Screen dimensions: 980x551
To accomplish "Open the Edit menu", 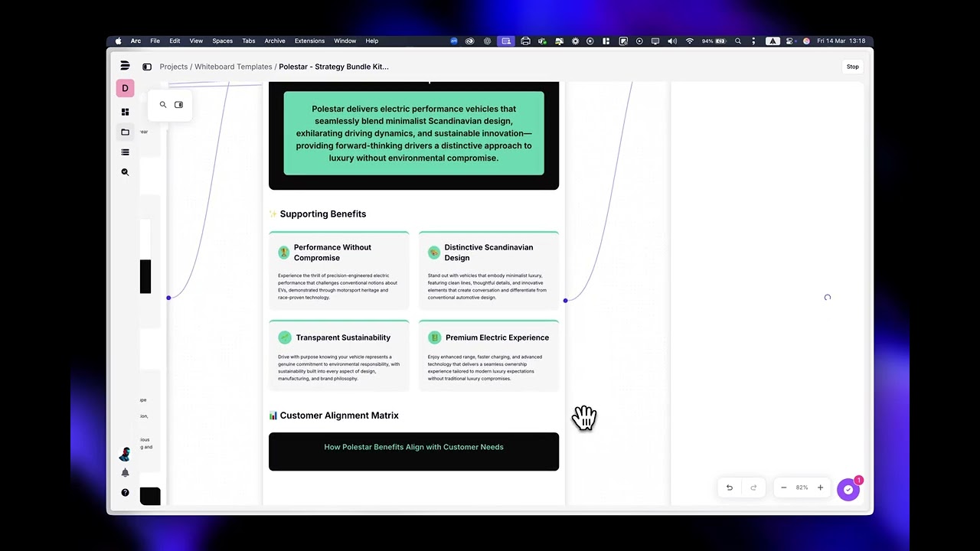I will point(175,41).
